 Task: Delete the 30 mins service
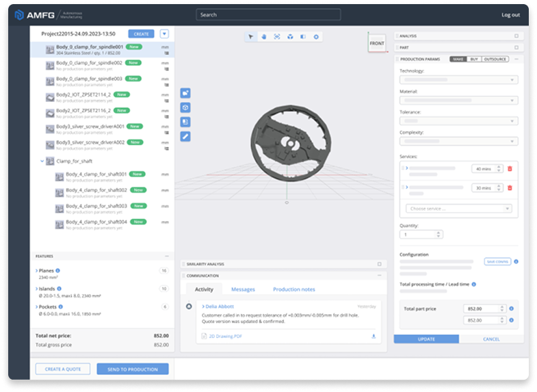tap(510, 187)
